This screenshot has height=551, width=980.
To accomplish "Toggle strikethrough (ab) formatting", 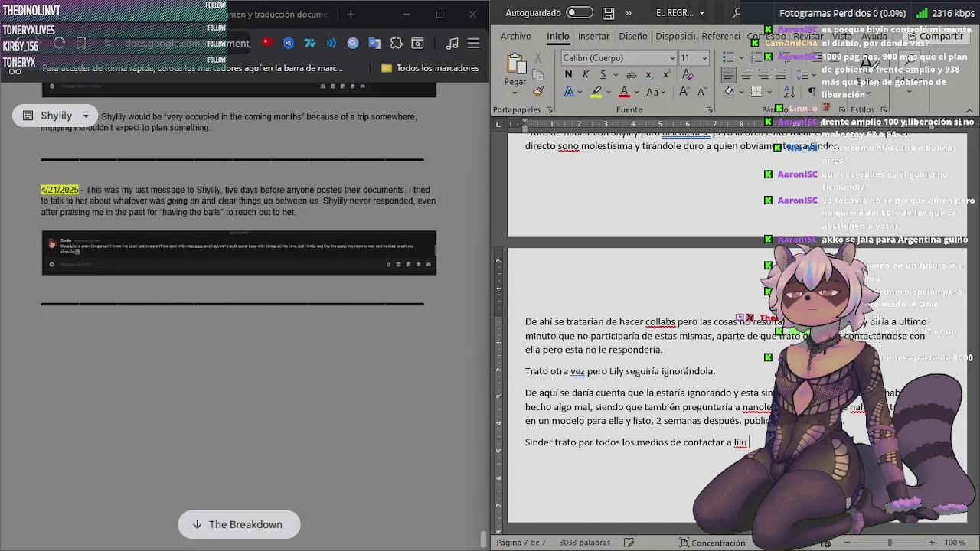I will 631,74.
